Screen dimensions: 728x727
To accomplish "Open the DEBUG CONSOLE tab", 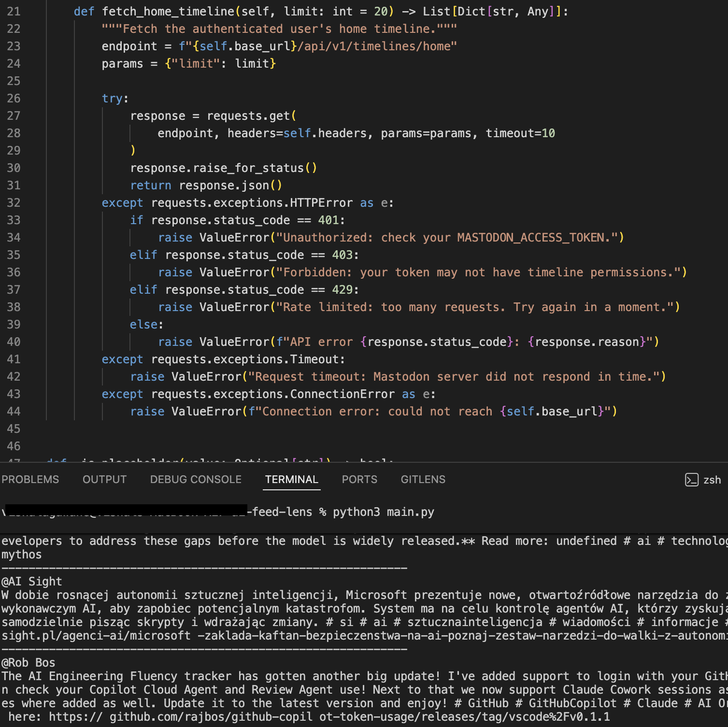I will tap(195, 479).
